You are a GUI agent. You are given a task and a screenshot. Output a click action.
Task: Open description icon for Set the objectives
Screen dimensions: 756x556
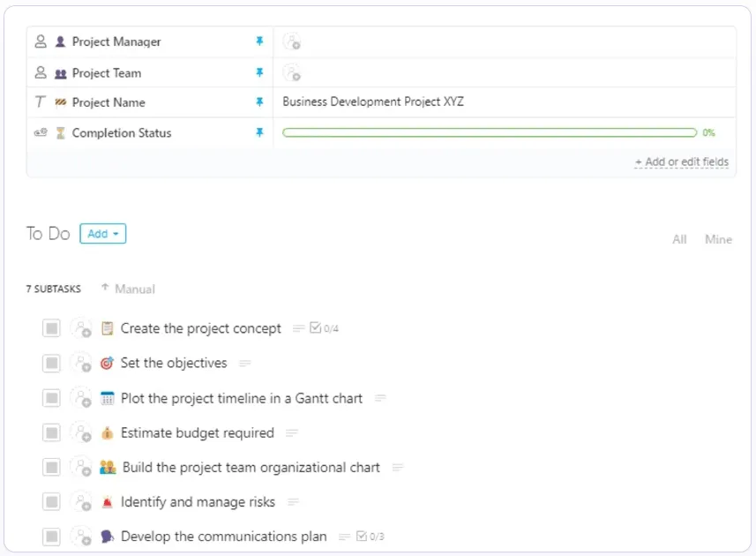(x=245, y=363)
